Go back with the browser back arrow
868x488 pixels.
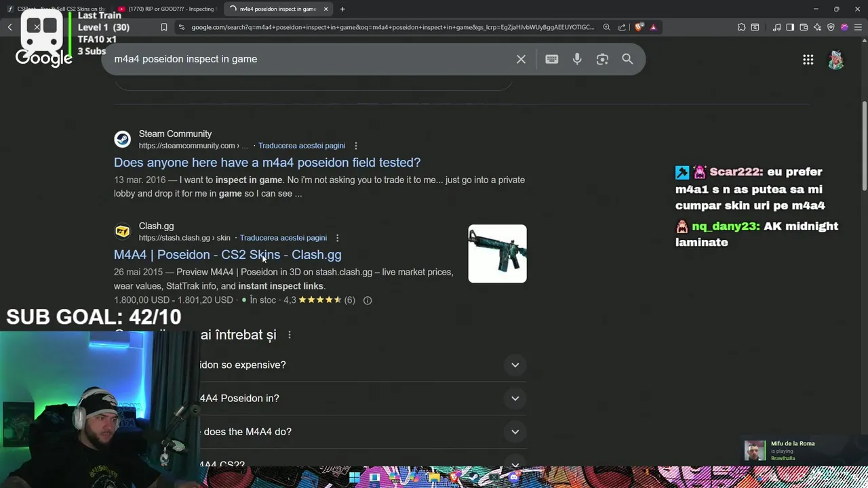pos(9,27)
